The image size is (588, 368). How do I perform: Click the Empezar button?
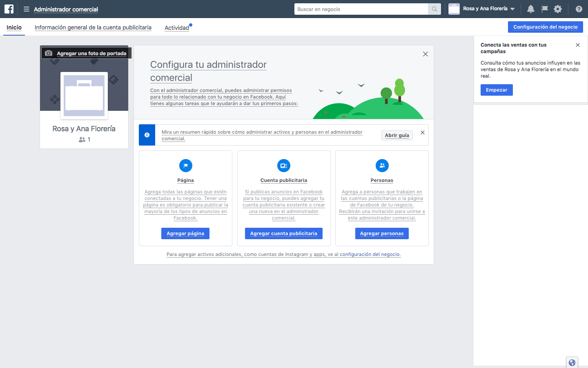coord(497,90)
